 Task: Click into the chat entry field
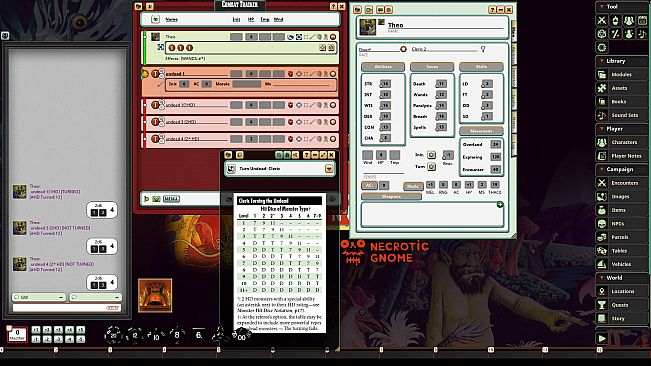pyautogui.click(x=66, y=308)
